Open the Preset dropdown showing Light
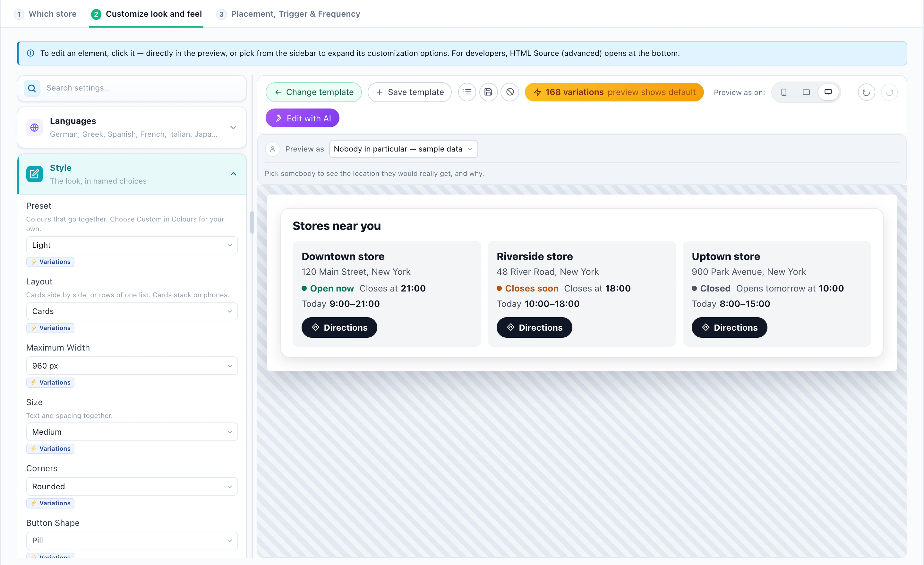 tap(132, 245)
